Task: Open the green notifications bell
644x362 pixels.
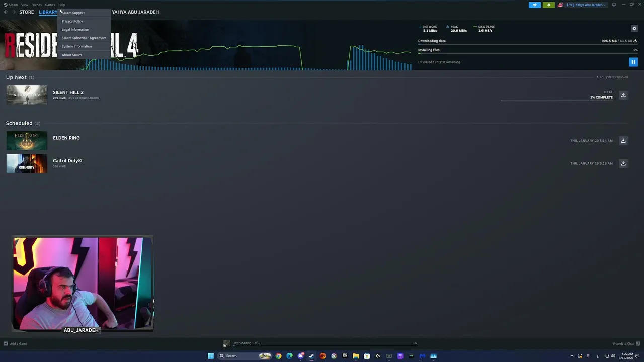Action: (x=548, y=5)
